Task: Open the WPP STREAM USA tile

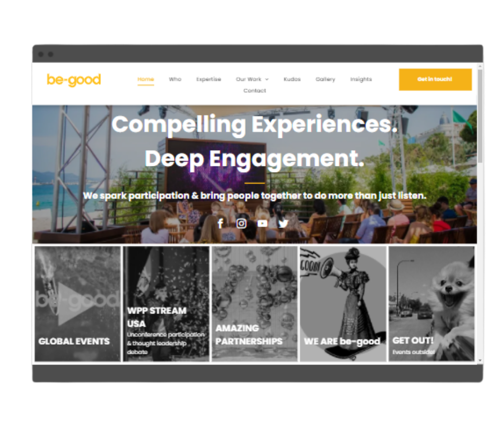Action: (166, 304)
